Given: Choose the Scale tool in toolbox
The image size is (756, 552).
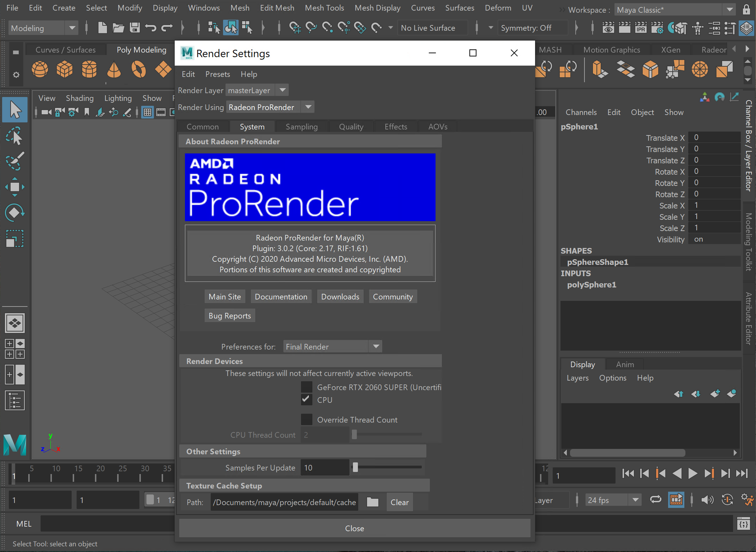Looking at the screenshot, I should click(14, 238).
